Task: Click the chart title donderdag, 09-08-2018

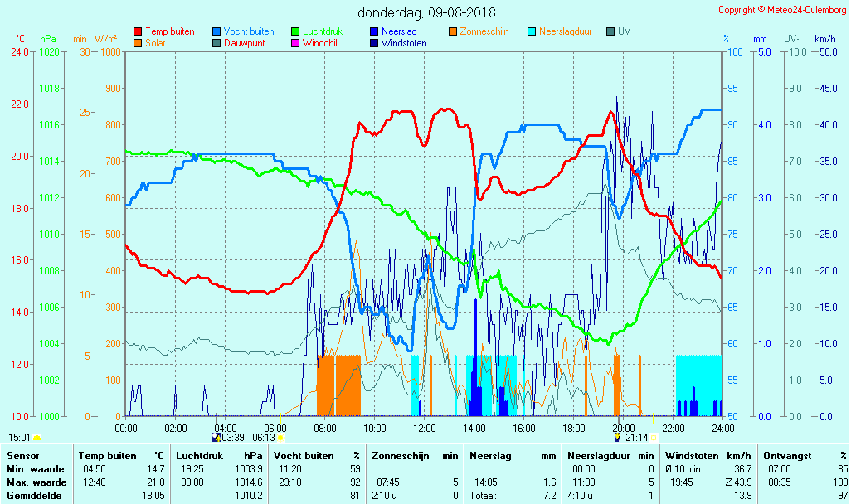Action: (426, 12)
